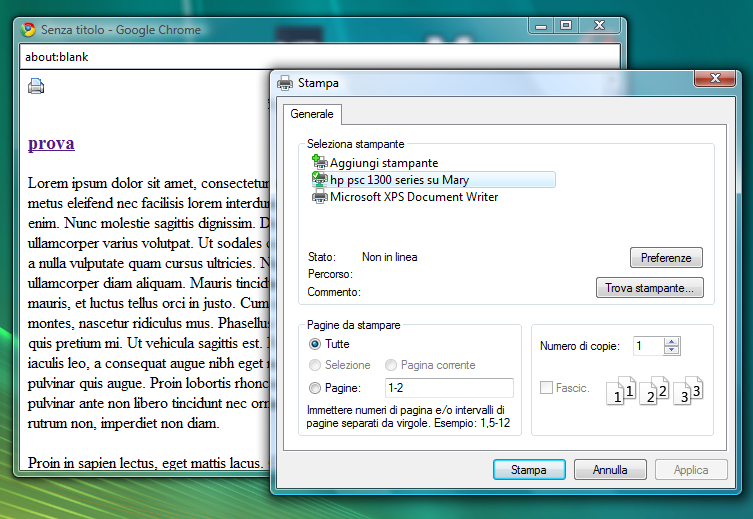This screenshot has height=519, width=753.
Task: Click the page range field showing 1-2
Action: (x=449, y=388)
